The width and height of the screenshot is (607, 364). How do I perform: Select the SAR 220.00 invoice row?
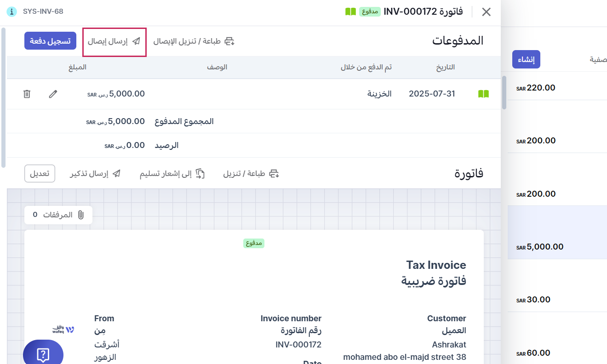tap(556, 88)
